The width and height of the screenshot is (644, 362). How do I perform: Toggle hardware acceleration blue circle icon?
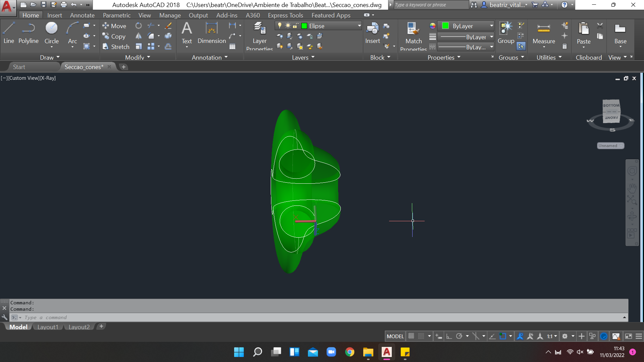604,336
